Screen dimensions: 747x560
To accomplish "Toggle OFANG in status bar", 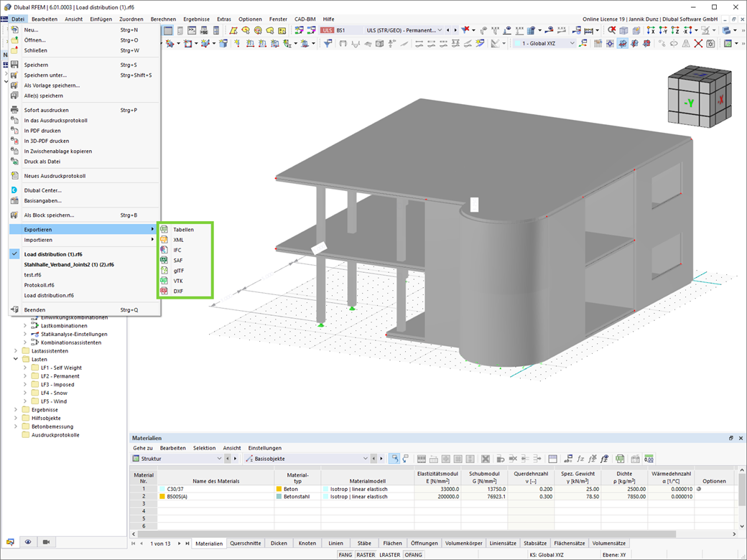I will coord(413,555).
